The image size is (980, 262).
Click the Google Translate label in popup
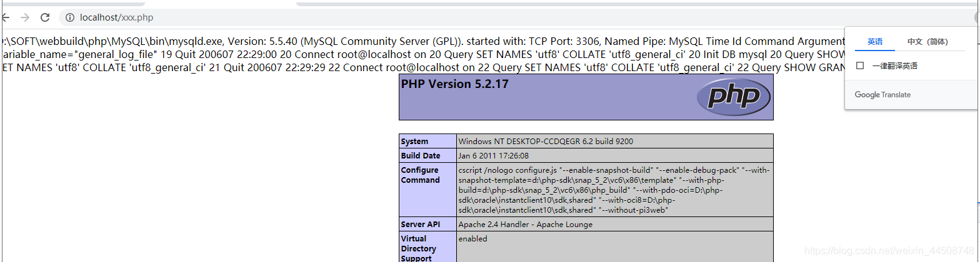point(882,95)
